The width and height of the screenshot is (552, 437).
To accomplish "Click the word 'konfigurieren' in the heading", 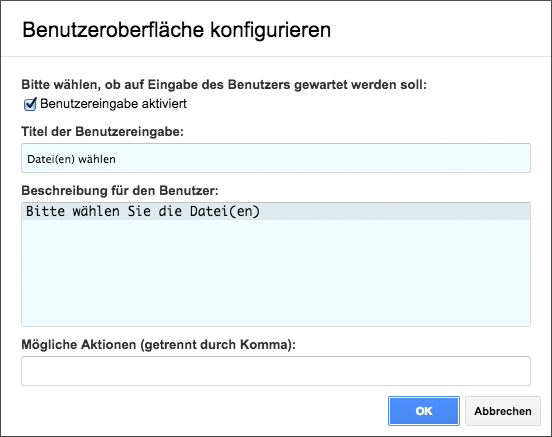I will [x=271, y=30].
